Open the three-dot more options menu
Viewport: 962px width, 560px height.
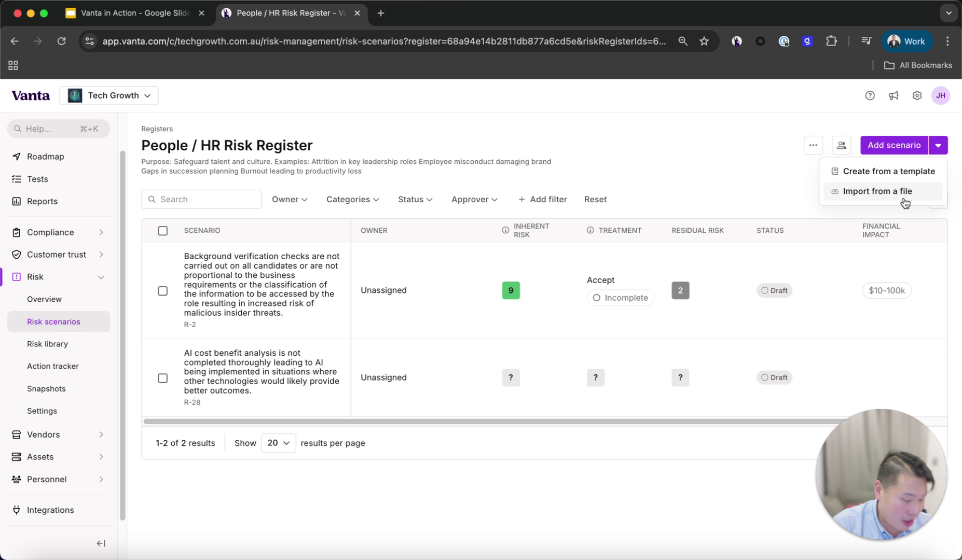point(813,145)
